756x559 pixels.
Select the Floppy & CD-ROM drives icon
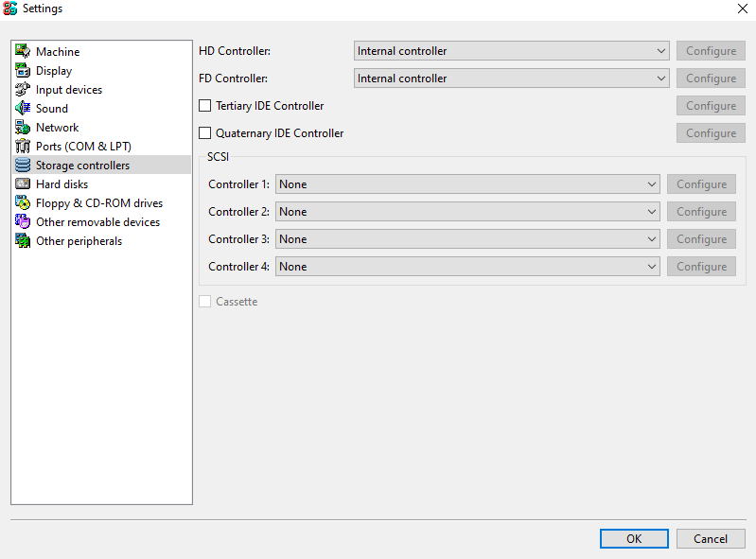[22, 202]
